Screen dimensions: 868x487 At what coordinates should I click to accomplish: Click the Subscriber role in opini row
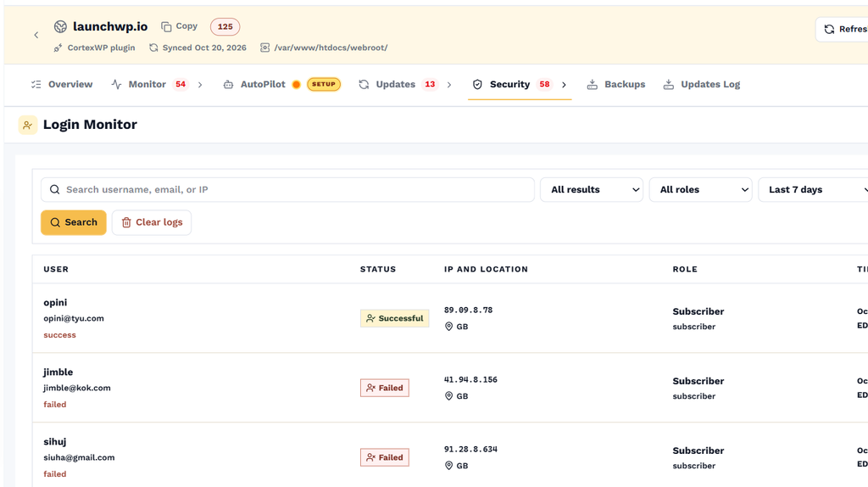[698, 311]
